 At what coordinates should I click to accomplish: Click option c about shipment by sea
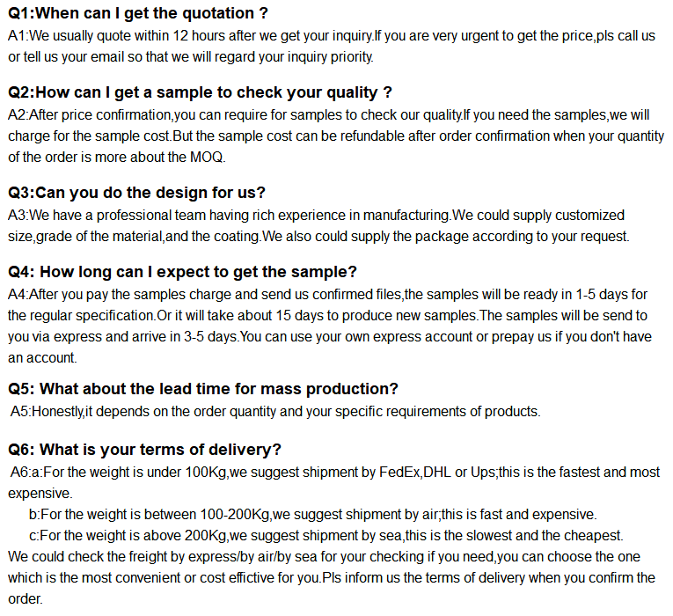(326, 536)
